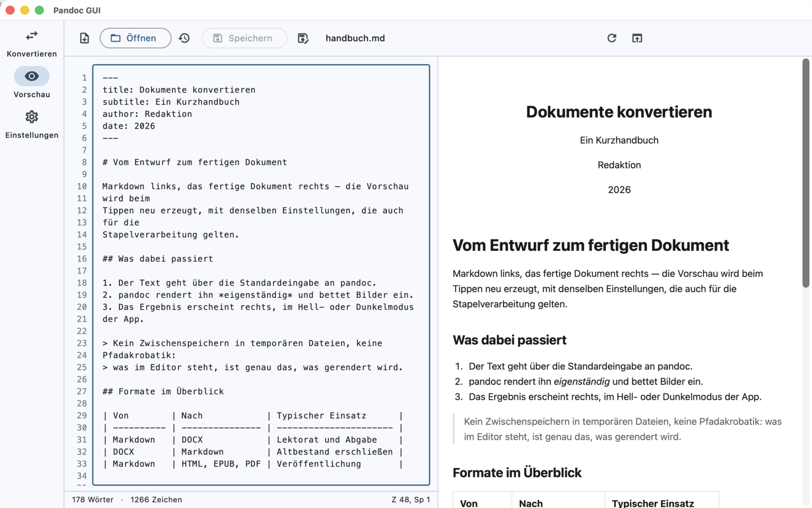Click the handbuch.md file name
812x508 pixels.
355,38
